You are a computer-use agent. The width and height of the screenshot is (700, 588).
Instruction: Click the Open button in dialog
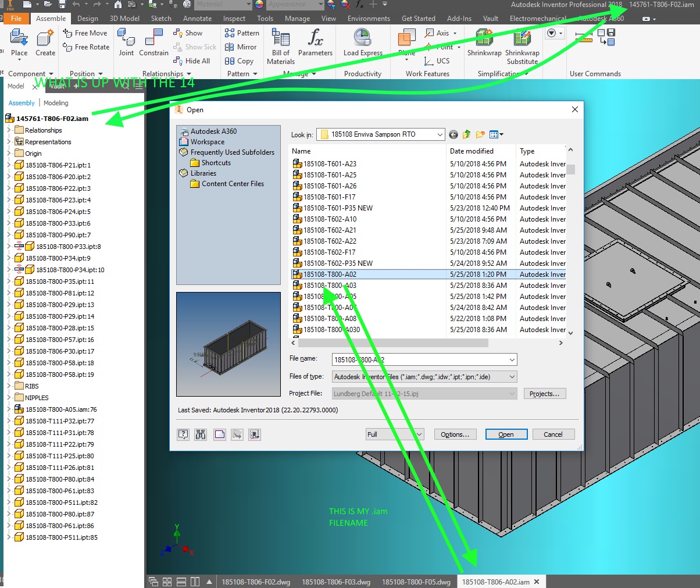(505, 434)
